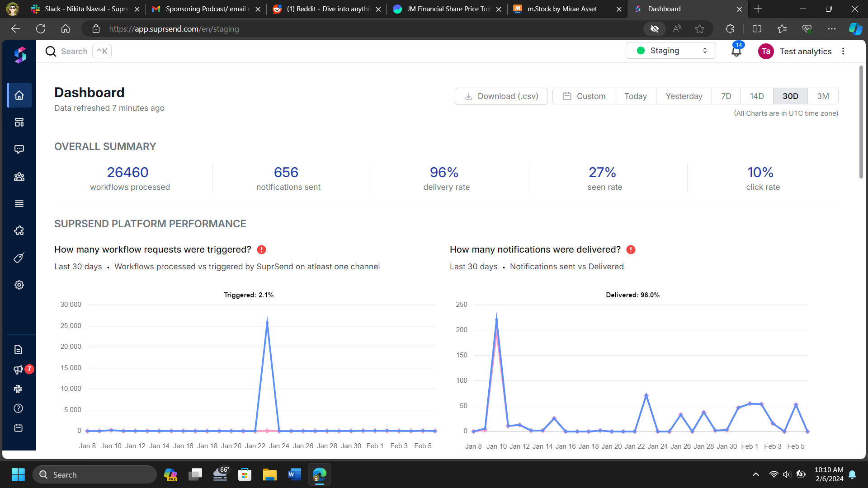The width and height of the screenshot is (868, 488).
Task: Open the Documentation page icon in sidebar
Action: 18,350
